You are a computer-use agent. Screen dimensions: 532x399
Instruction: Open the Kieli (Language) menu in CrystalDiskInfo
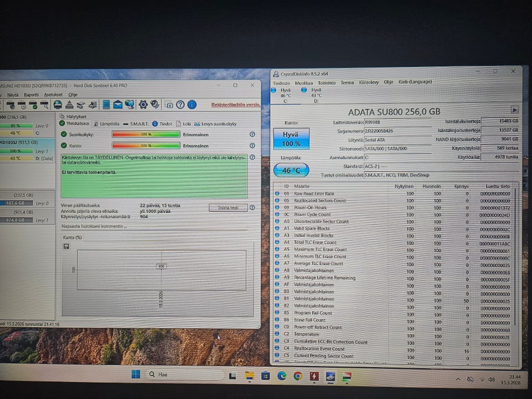click(x=415, y=82)
